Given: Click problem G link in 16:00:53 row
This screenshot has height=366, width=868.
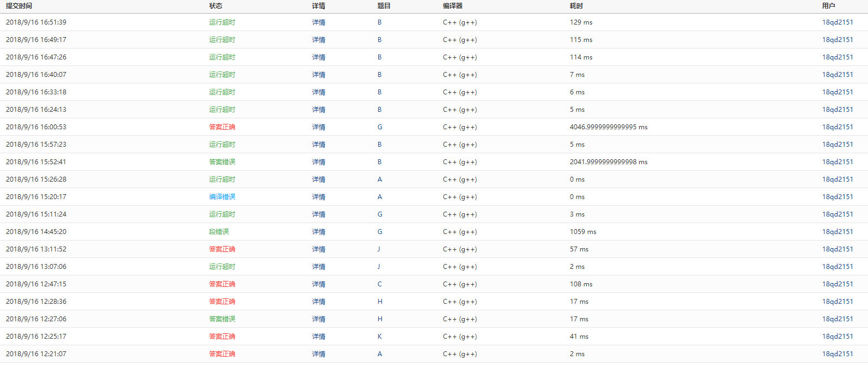Looking at the screenshot, I should (380, 127).
